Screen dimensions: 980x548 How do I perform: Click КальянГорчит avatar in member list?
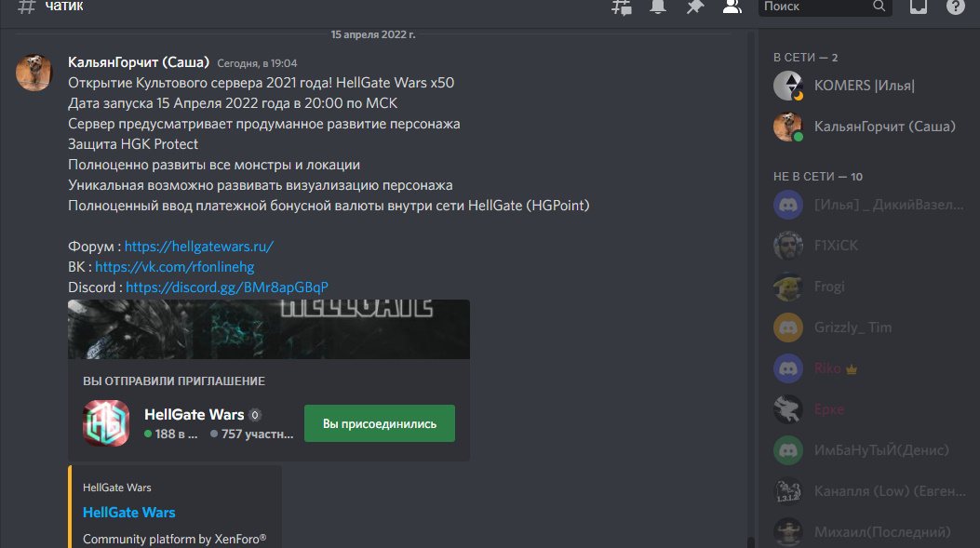point(787,127)
